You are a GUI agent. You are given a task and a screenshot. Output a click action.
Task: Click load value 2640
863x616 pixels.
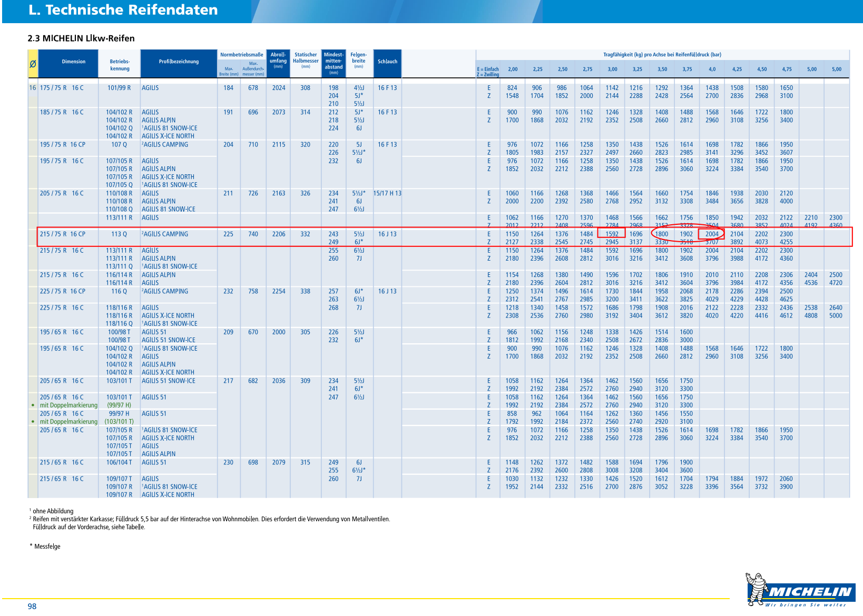pyautogui.click(x=836, y=307)
